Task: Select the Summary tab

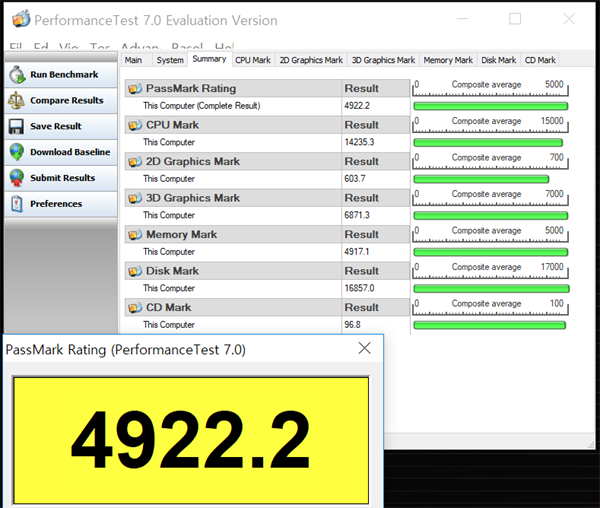Action: 209,59
